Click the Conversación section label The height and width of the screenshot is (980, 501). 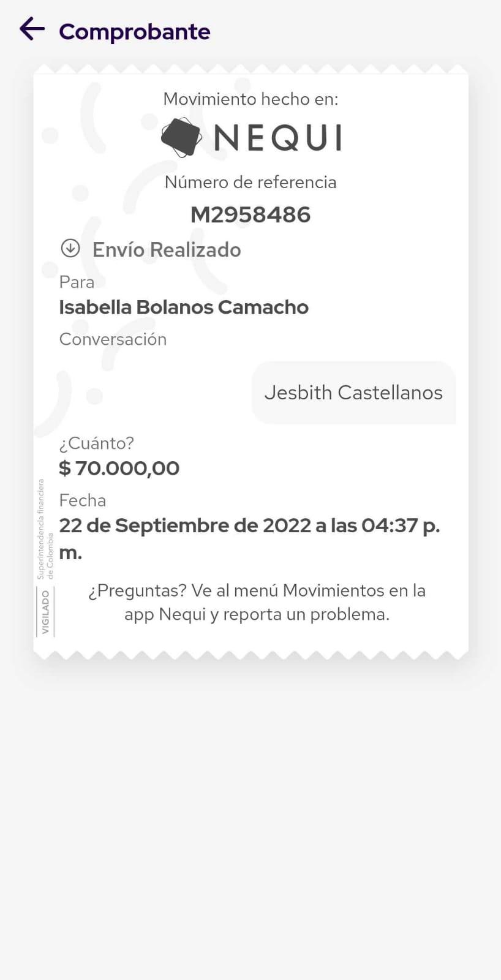pyautogui.click(x=113, y=339)
